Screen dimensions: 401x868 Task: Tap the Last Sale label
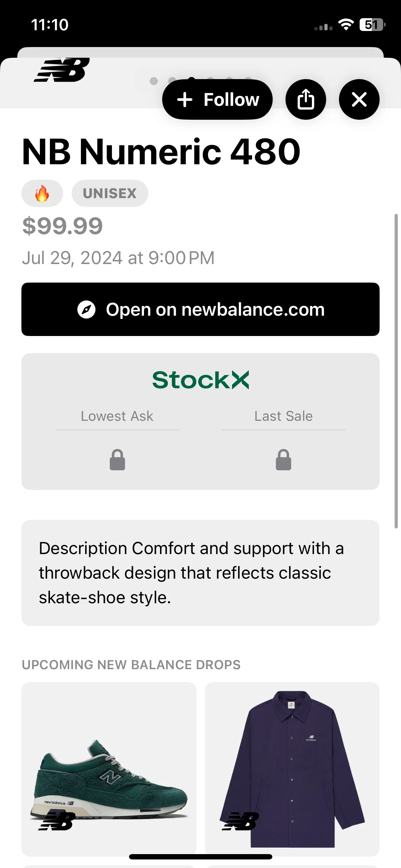(283, 416)
